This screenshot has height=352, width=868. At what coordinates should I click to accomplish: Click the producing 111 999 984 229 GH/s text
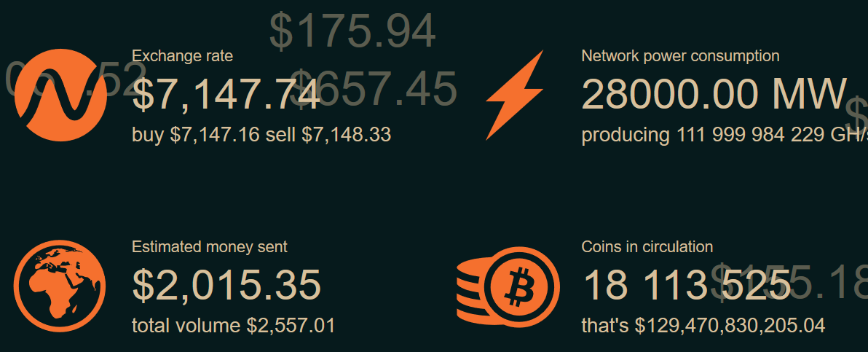point(725,135)
